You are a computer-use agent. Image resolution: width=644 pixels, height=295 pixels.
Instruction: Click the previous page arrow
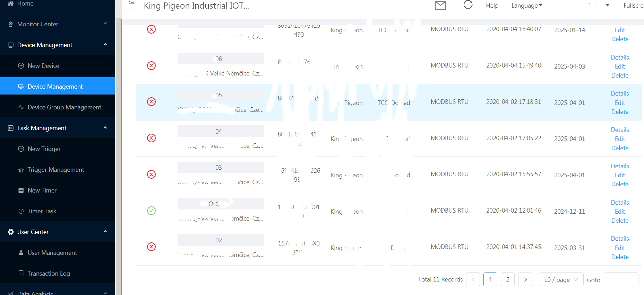[473, 279]
